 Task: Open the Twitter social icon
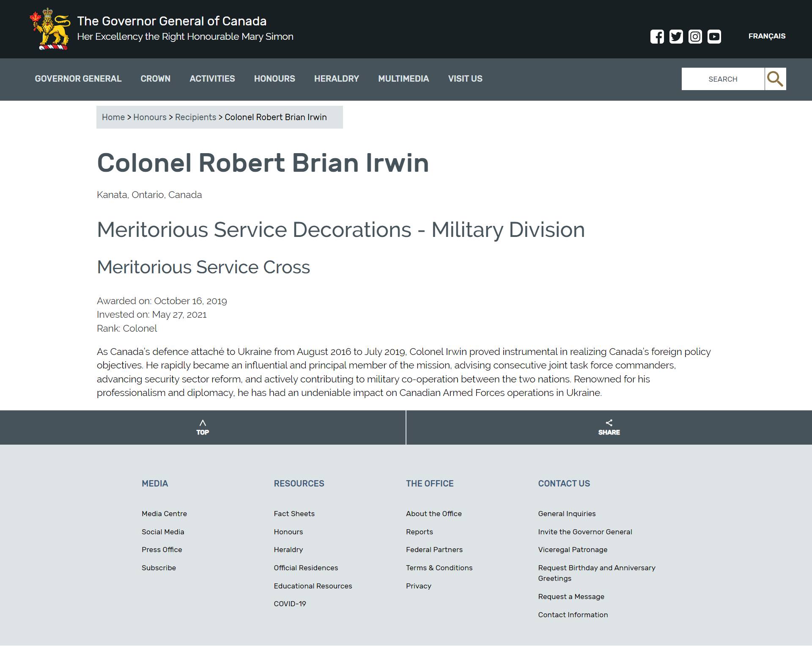pos(676,37)
